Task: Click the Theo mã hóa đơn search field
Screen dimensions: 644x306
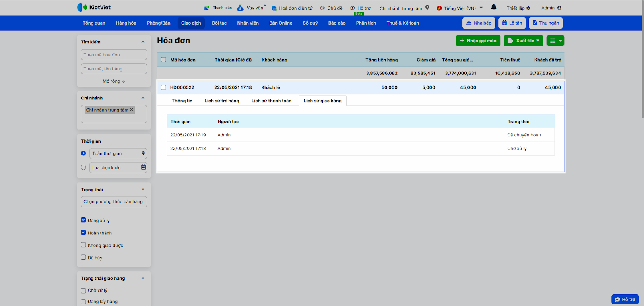Action: (x=114, y=55)
